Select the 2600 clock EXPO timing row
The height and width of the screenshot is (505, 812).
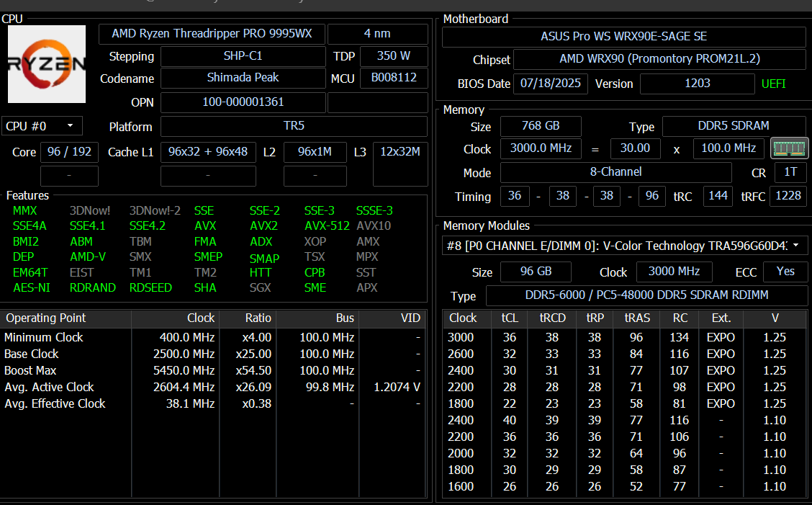[625, 354]
